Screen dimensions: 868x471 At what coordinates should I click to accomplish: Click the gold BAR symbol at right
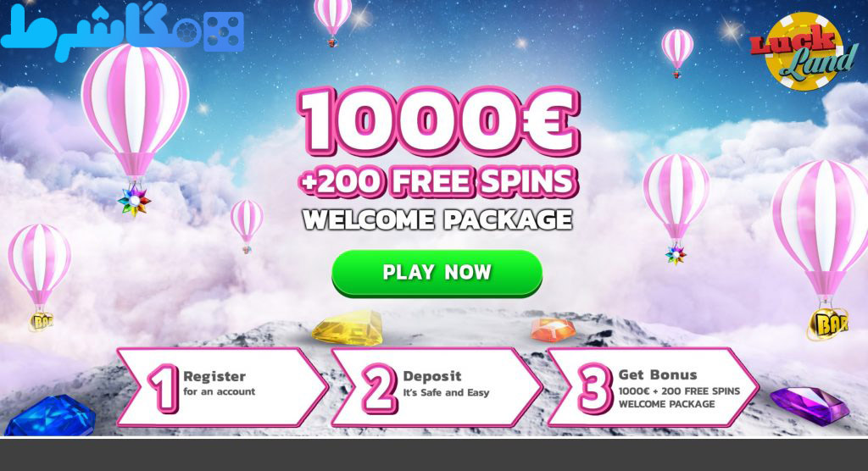tap(827, 324)
